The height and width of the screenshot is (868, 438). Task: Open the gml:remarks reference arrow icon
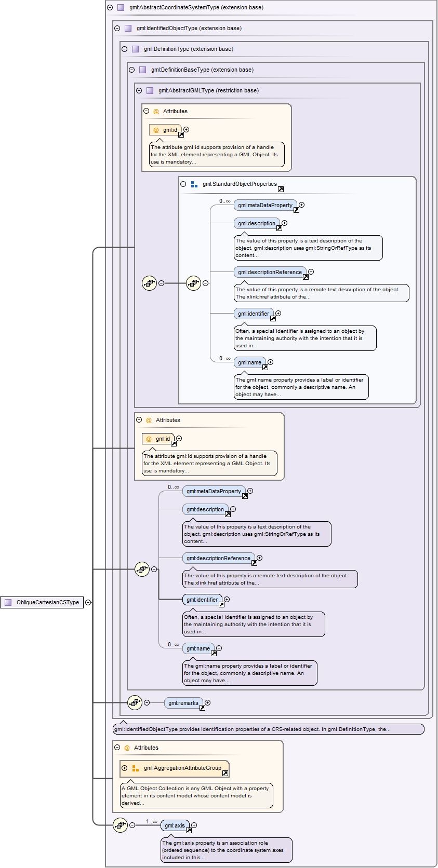pos(202,708)
